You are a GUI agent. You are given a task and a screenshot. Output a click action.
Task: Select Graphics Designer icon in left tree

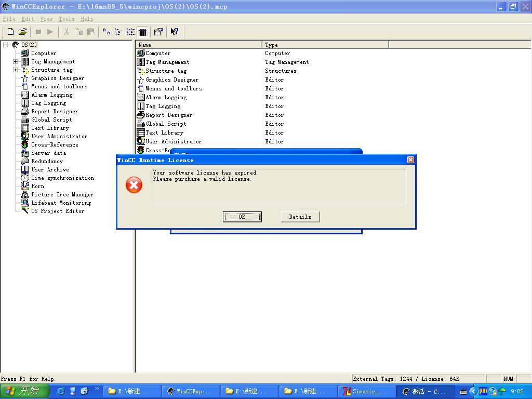tap(25, 78)
